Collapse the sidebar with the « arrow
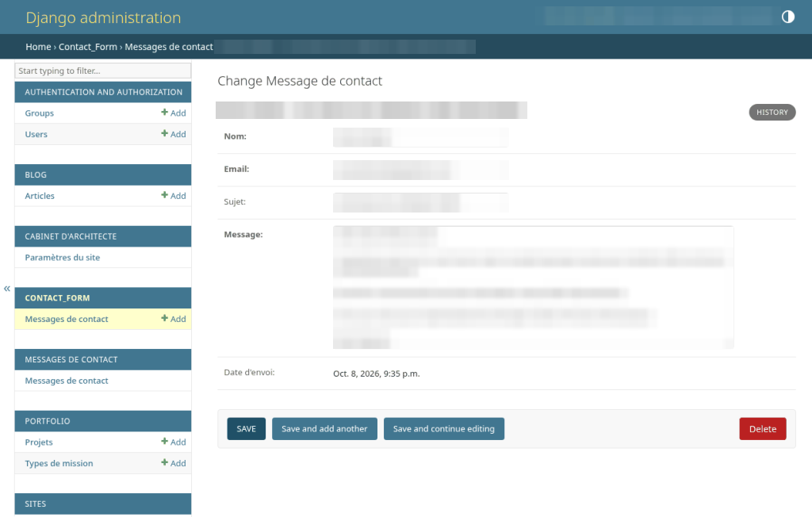Viewport: 812px width, 517px height. (x=6, y=289)
